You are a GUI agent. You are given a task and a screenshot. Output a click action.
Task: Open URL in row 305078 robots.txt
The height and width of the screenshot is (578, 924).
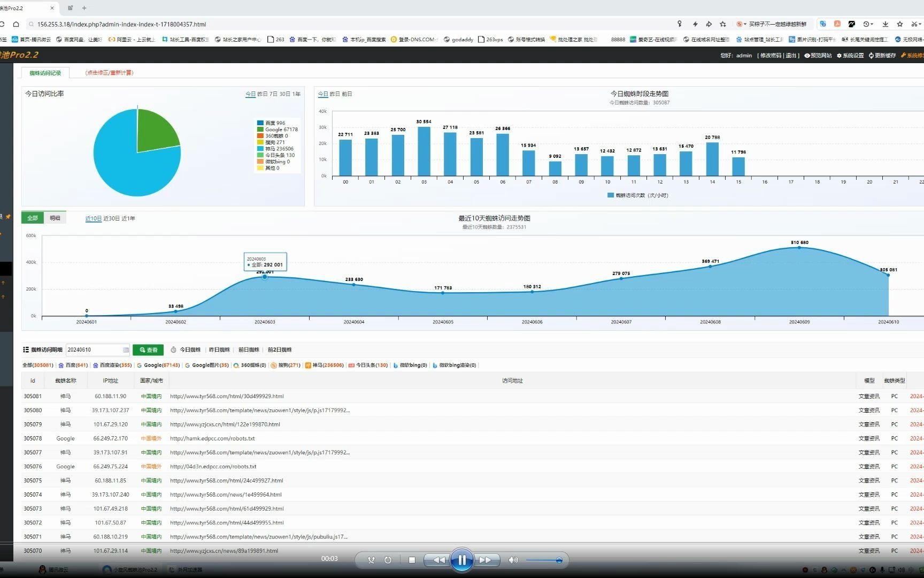pos(212,438)
